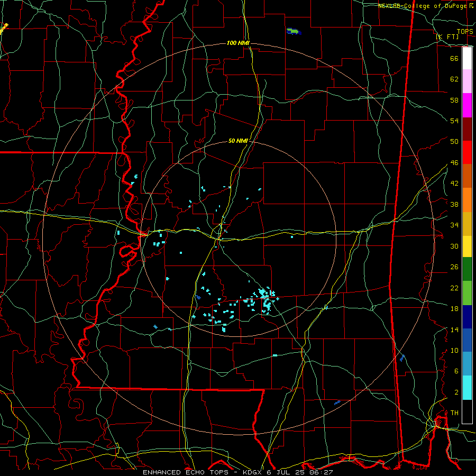Viewport: 476px width, 476px height.
Task: Click the "ENHANCED ECHO TOPS" caption text
Action: coord(186,472)
